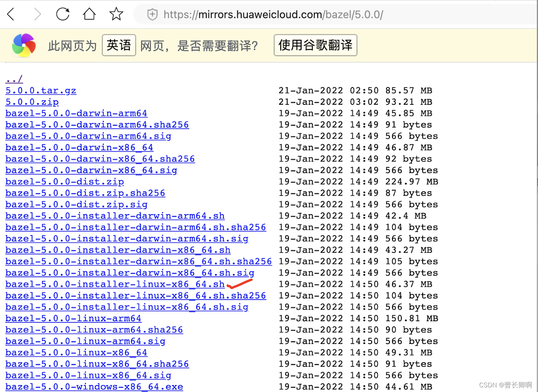Download 5.0.0.zip archive
The image size is (538, 392).
[32, 102]
